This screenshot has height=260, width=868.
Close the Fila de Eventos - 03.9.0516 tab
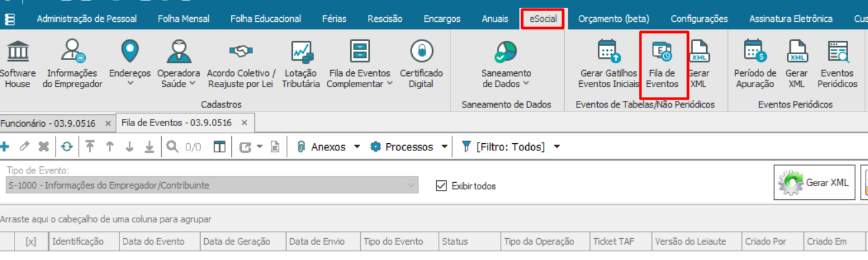(244, 123)
